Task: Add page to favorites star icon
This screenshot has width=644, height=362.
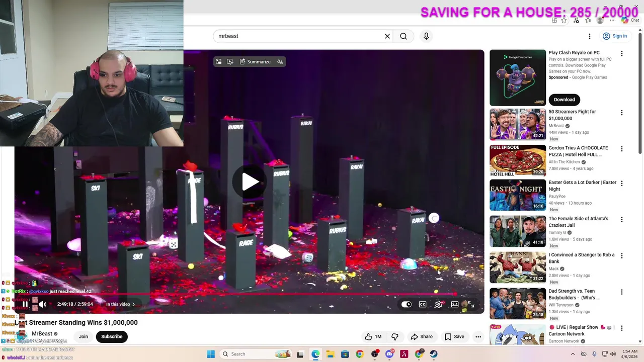Action: click(x=564, y=20)
